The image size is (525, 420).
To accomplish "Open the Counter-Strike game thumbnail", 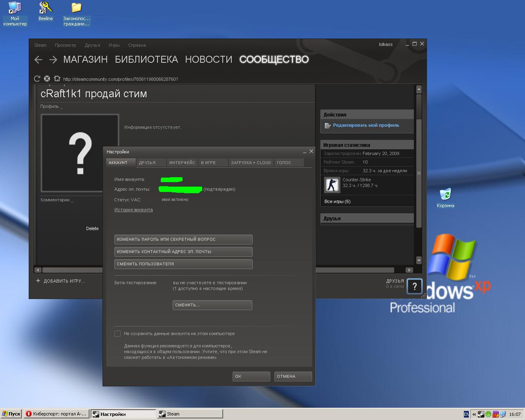I will click(332, 185).
